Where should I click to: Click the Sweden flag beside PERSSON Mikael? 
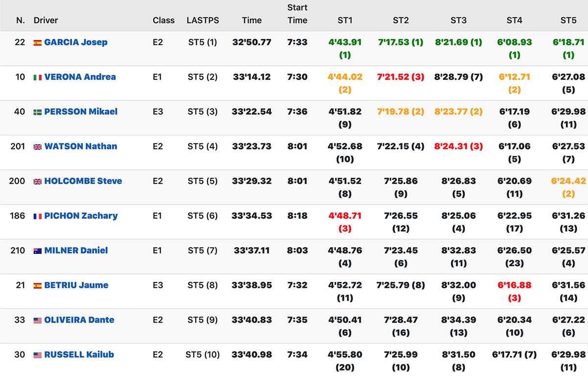point(37,112)
